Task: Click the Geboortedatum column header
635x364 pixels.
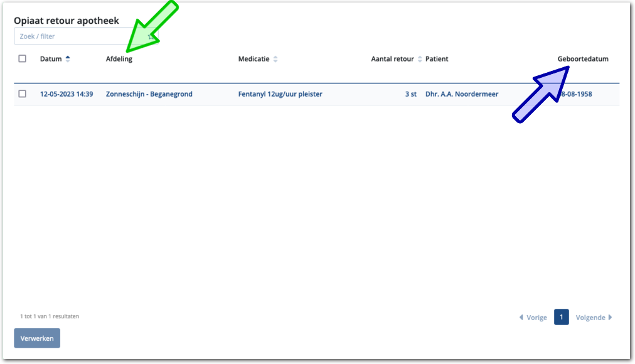Action: 582,59
